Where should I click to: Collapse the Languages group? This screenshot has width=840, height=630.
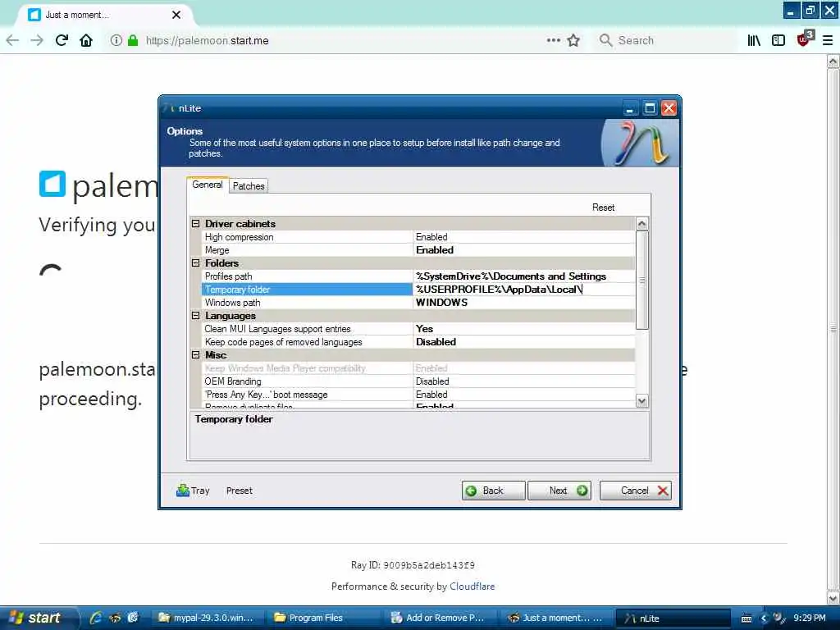[x=195, y=316]
